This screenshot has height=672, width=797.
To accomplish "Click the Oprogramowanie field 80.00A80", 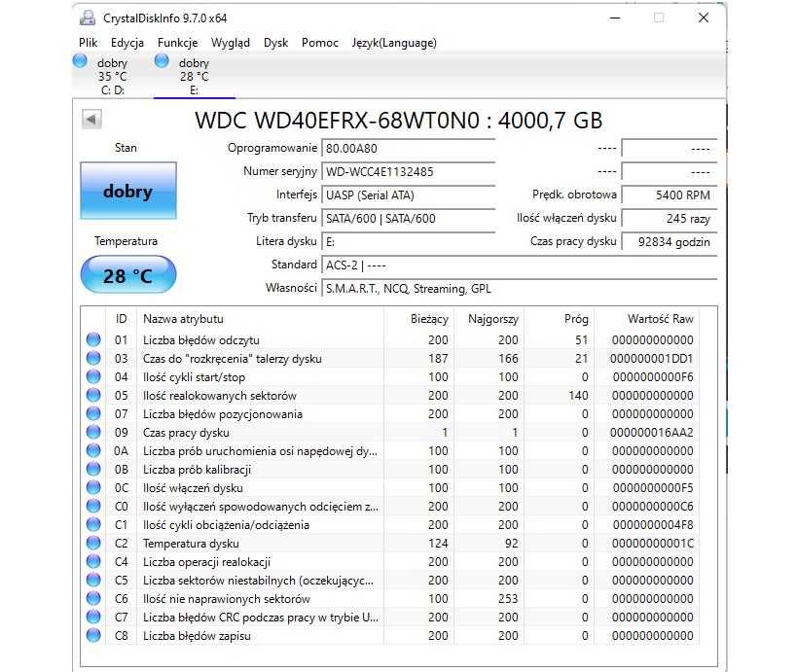I will (x=409, y=149).
